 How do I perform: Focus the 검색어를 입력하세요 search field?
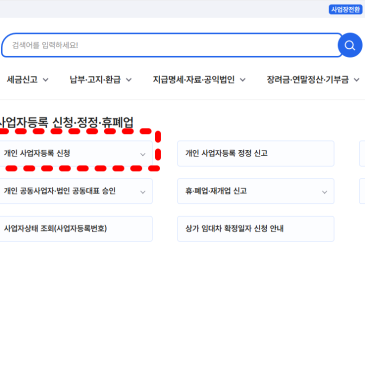172,45
